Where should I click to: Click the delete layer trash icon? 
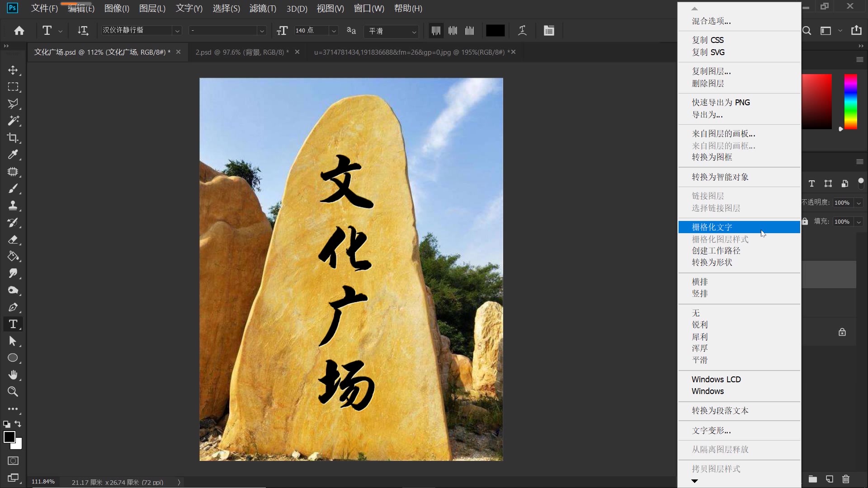pyautogui.click(x=846, y=480)
